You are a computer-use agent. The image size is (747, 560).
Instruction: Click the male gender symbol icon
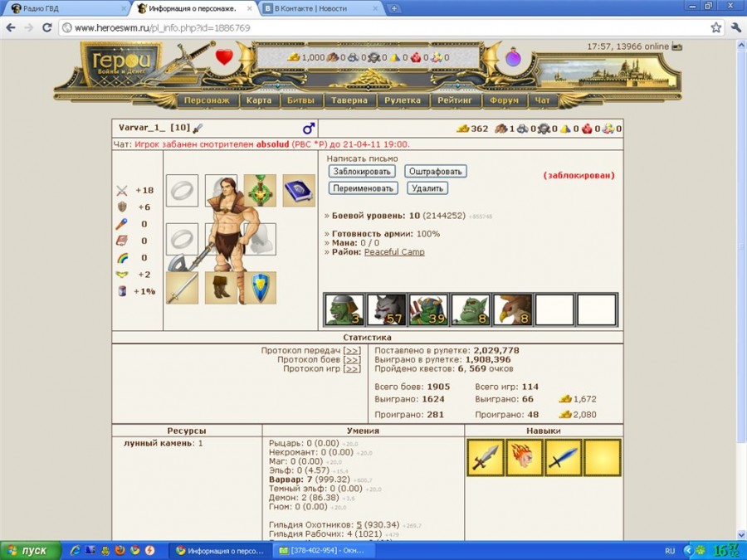pos(309,128)
